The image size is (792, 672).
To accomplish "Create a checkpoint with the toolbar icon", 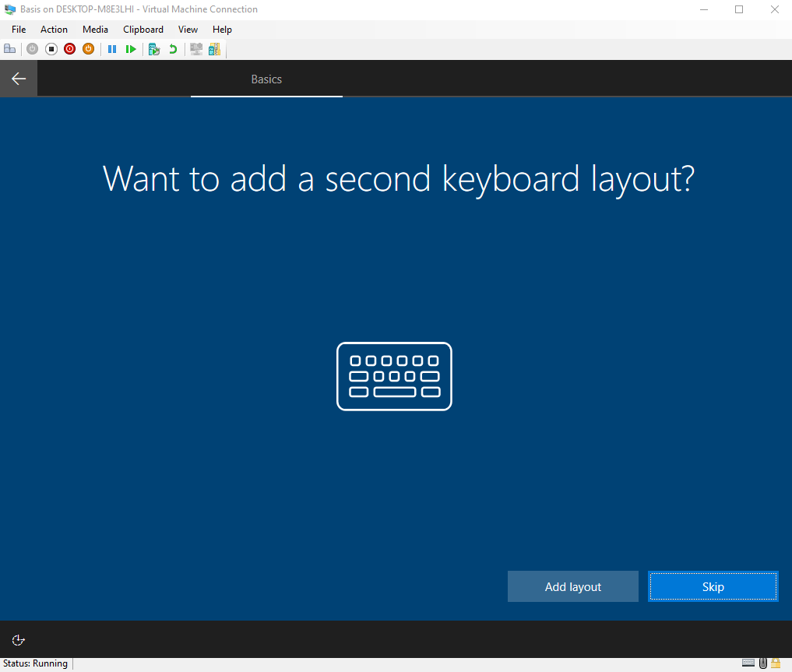I will (154, 49).
